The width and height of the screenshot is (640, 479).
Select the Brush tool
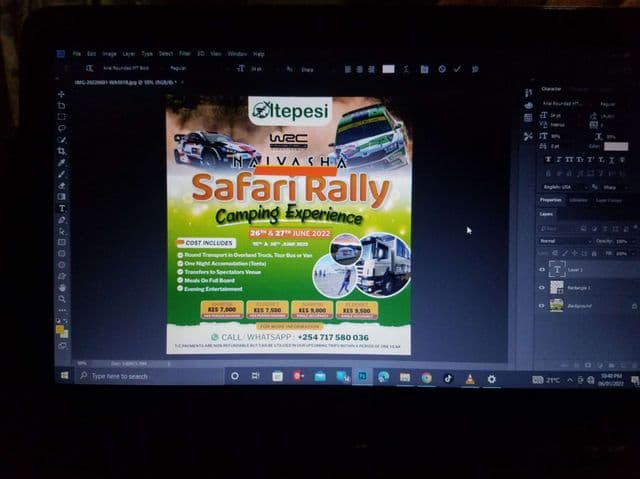(61, 174)
